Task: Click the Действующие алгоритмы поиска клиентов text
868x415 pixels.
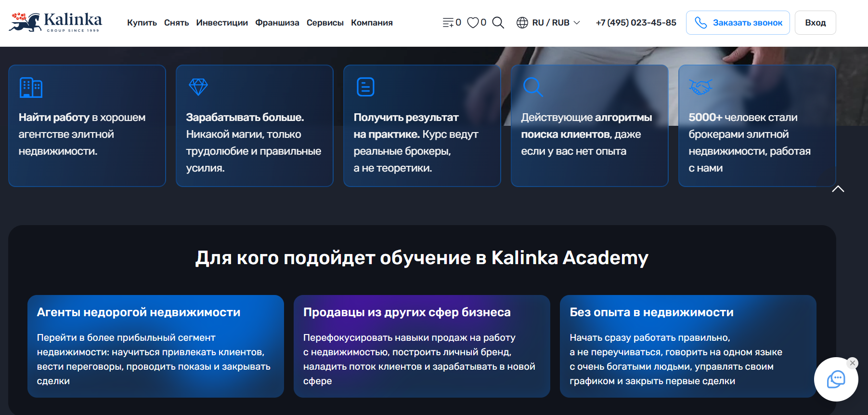Action: [586, 126]
